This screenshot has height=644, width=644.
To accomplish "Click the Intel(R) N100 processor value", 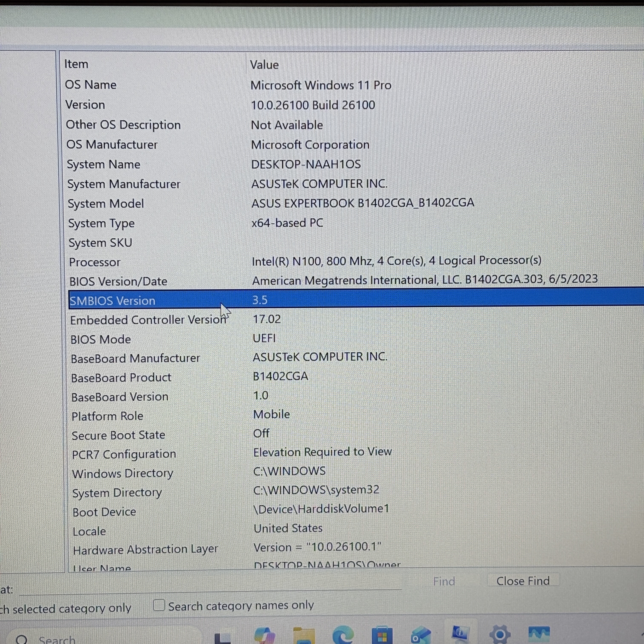I will tap(397, 261).
